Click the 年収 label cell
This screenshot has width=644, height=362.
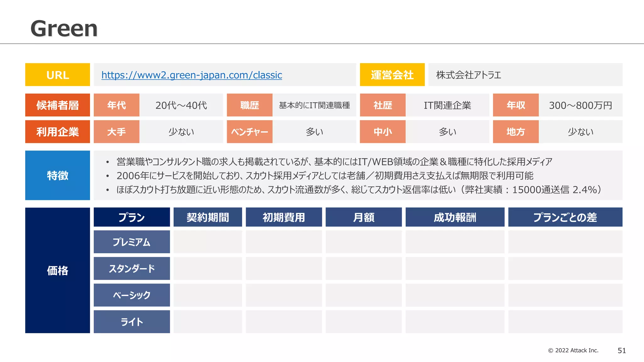(516, 105)
